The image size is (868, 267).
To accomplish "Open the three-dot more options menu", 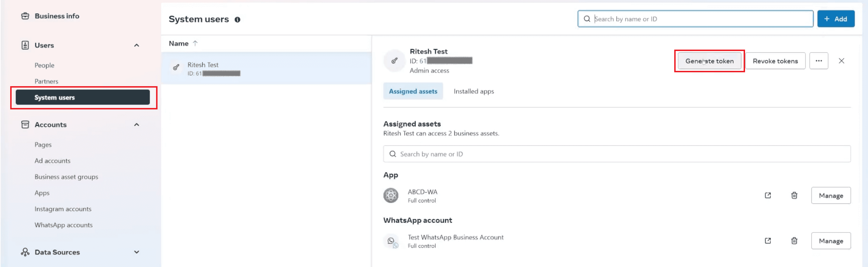I will (x=818, y=61).
